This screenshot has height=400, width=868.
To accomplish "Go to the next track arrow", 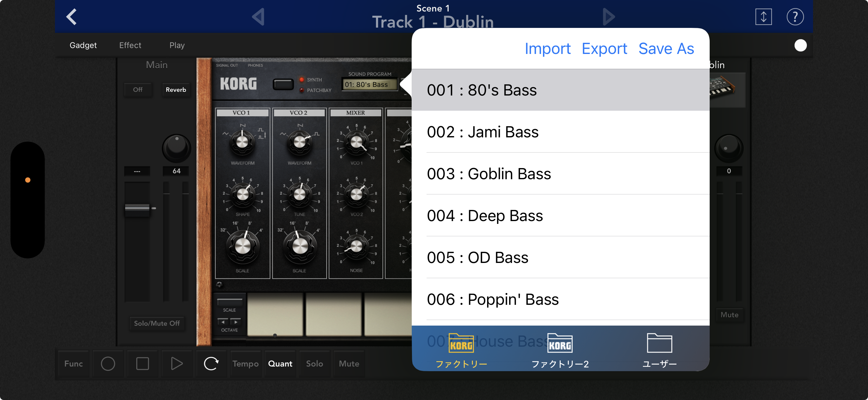I will pos(608,16).
